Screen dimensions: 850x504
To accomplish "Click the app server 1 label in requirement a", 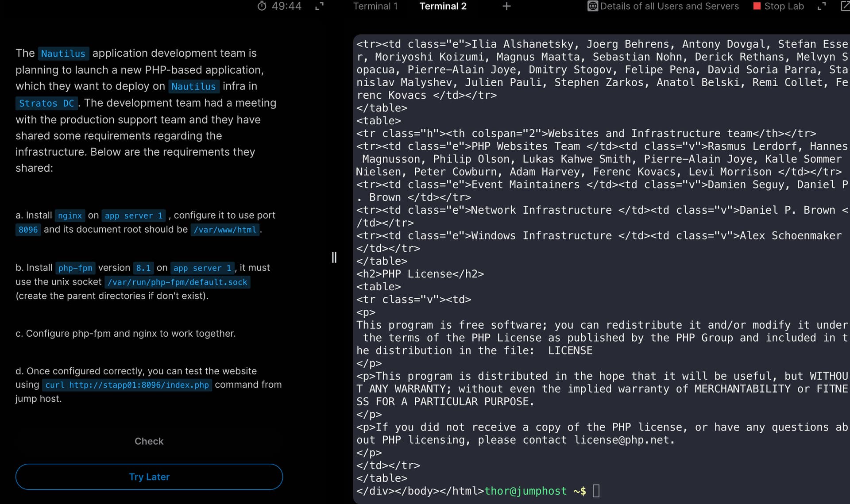I will tap(134, 215).
